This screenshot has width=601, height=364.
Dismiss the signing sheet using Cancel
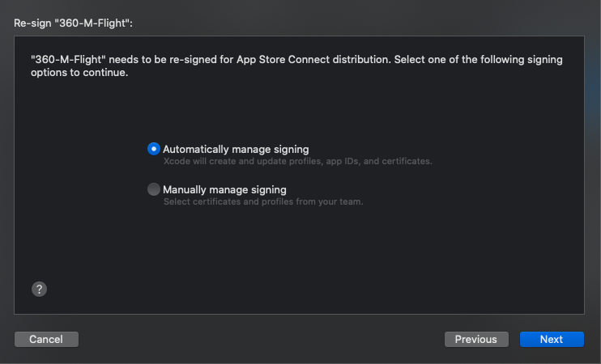45,339
